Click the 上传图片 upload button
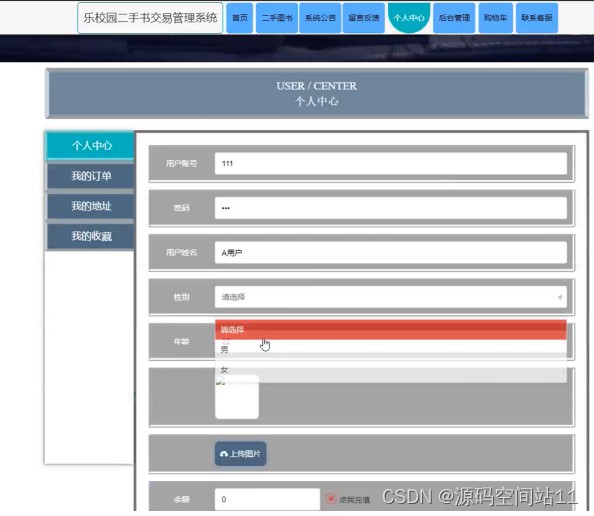Image resolution: width=594 pixels, height=516 pixels. point(241,453)
